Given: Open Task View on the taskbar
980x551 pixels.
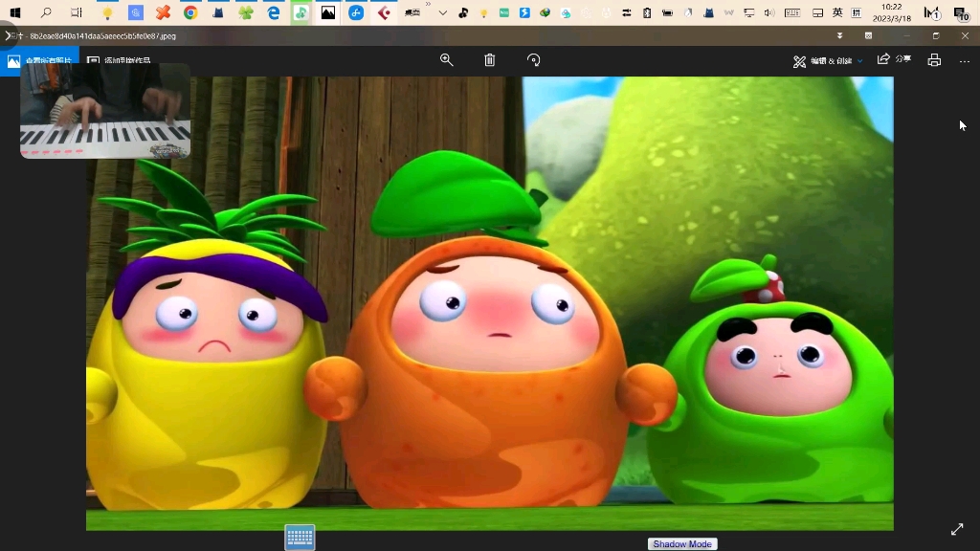Looking at the screenshot, I should pyautogui.click(x=77, y=12).
